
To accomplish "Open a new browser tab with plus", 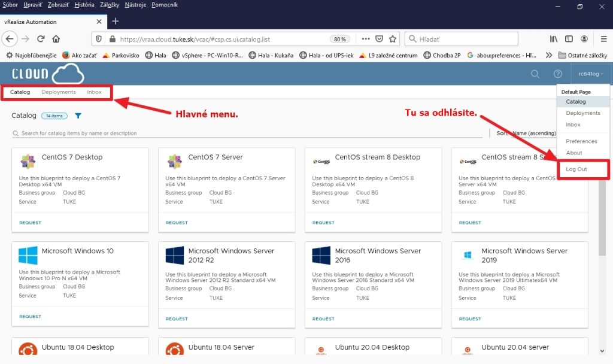I will 116,21.
